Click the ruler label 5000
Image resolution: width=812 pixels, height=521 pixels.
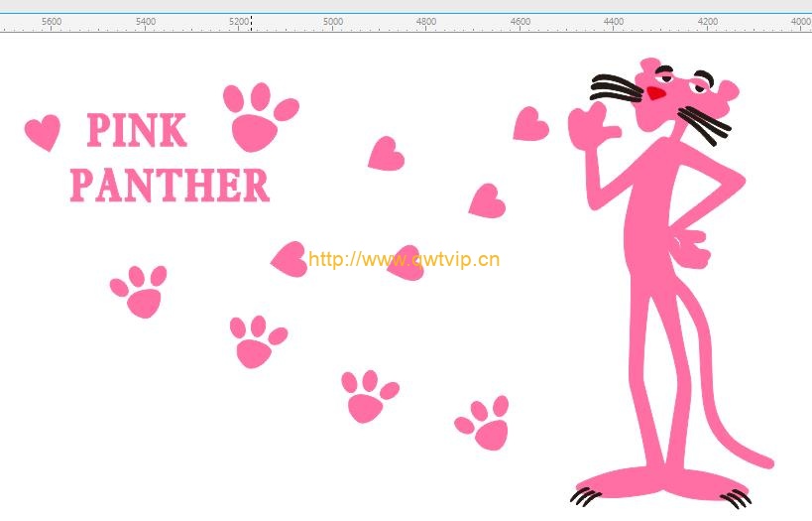click(x=333, y=21)
